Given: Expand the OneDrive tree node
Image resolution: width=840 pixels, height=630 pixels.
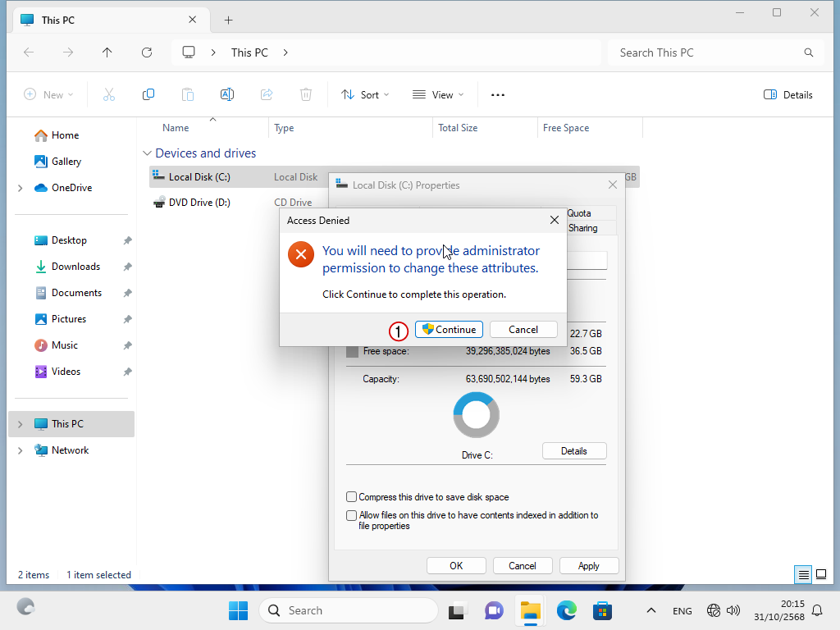Looking at the screenshot, I should [20, 188].
